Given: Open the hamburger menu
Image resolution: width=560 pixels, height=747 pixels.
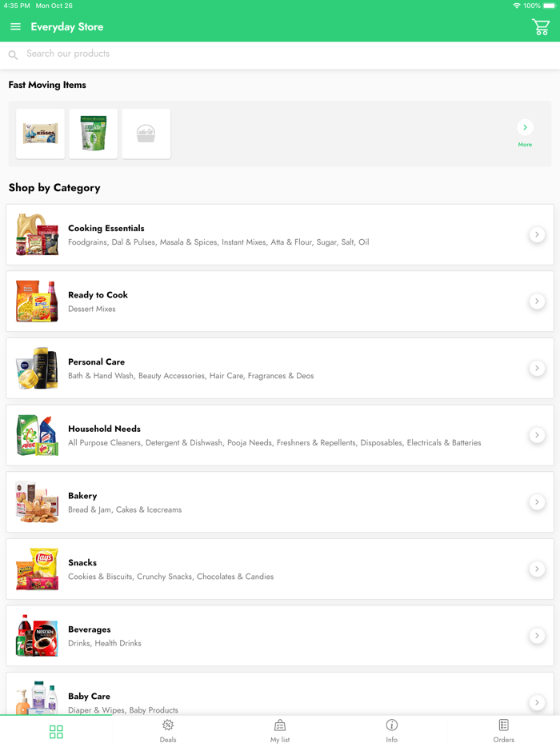Looking at the screenshot, I should [x=15, y=27].
